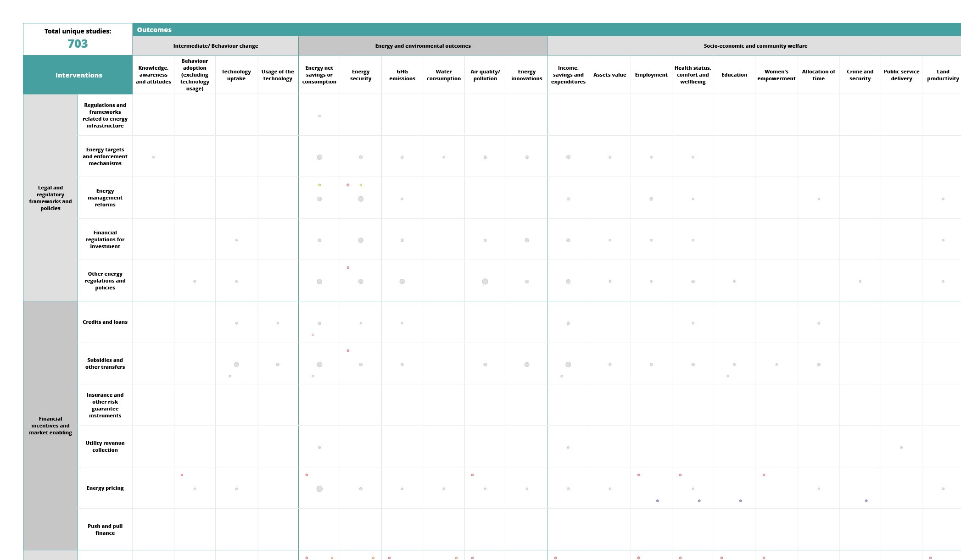Image resolution: width=961 pixels, height=560 pixels.
Task: Click the red Energy pricing bubble under Behaviour adoption
Action: click(182, 475)
